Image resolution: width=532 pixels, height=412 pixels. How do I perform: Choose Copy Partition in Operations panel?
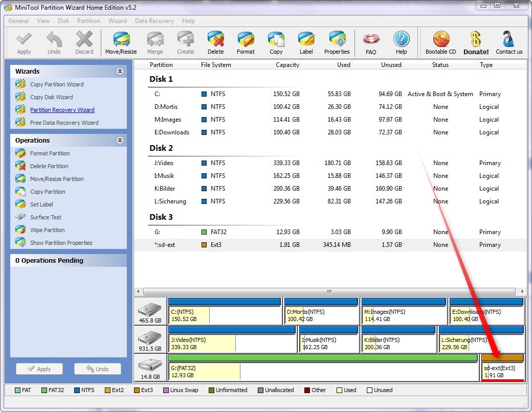pyautogui.click(x=48, y=192)
